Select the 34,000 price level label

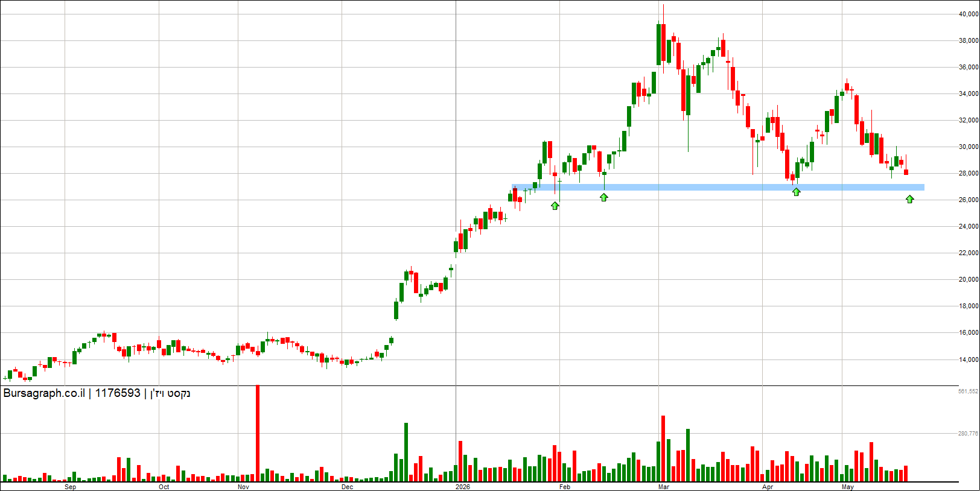click(x=969, y=93)
